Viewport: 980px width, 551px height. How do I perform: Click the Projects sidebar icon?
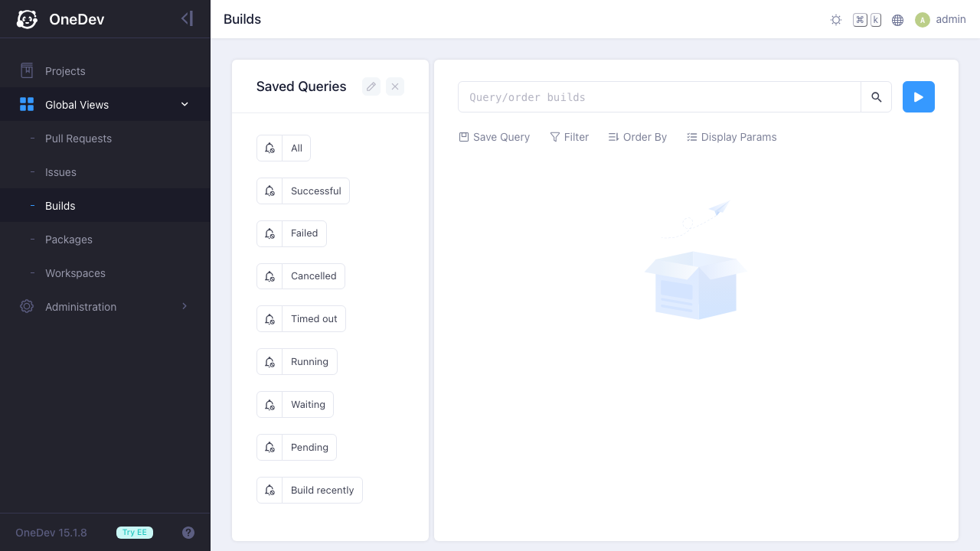pyautogui.click(x=27, y=71)
